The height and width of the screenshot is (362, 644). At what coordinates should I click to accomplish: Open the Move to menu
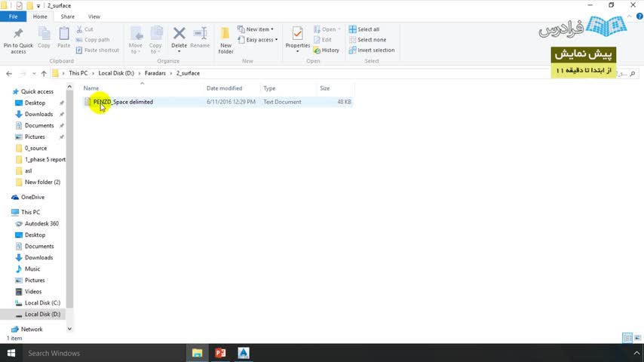[136, 40]
